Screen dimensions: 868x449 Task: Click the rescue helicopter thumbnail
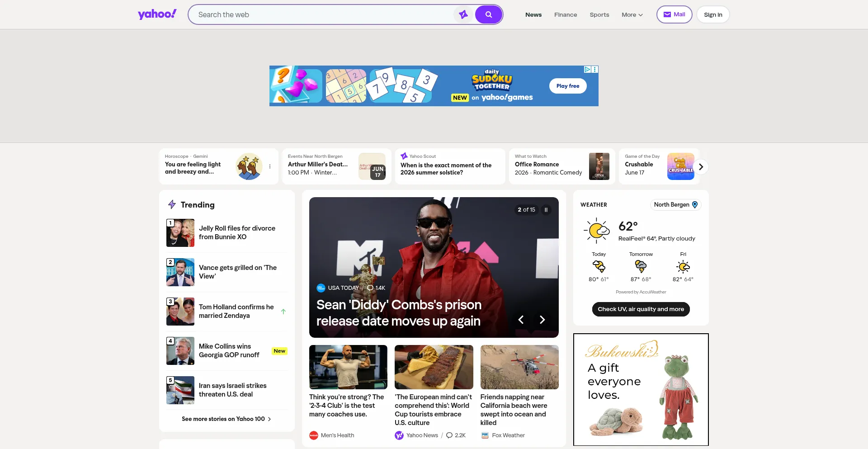(519, 367)
